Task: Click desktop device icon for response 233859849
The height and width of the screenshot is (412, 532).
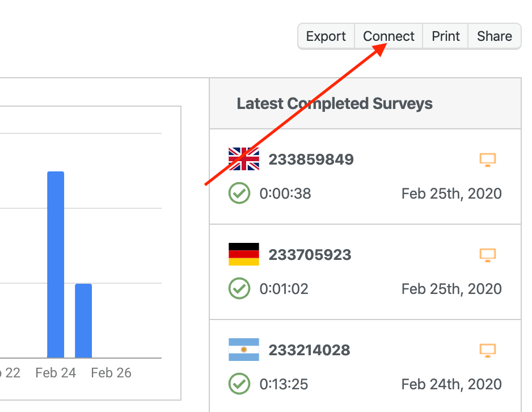Action: tap(488, 159)
